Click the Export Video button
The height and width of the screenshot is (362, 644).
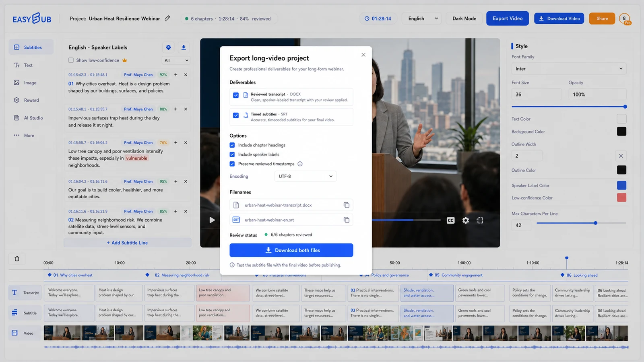(508, 19)
